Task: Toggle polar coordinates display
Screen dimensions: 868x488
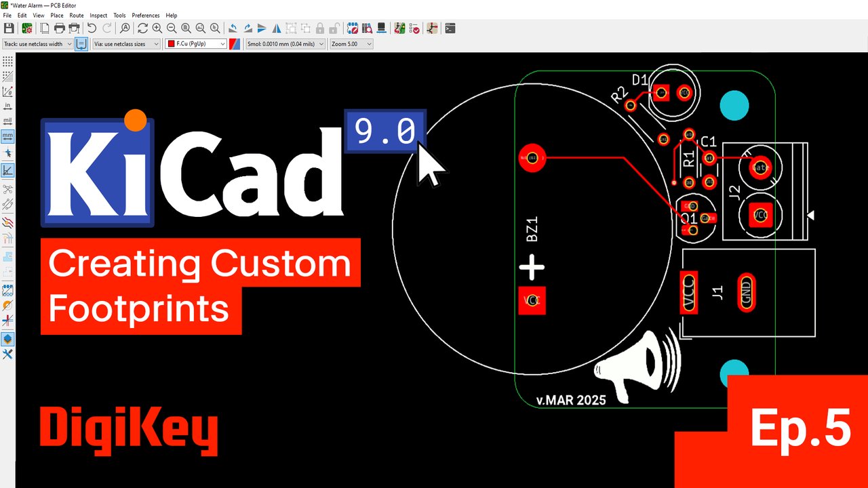Action: [7, 91]
